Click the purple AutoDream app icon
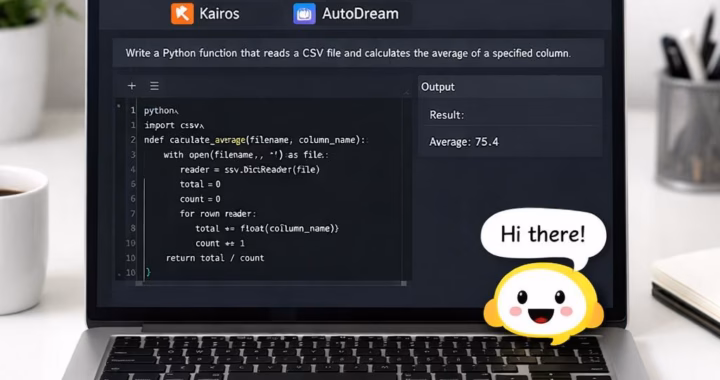720x380 pixels. tap(304, 13)
